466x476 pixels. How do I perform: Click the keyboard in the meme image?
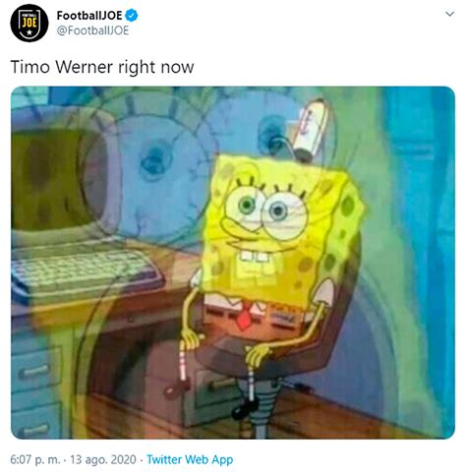click(x=86, y=273)
